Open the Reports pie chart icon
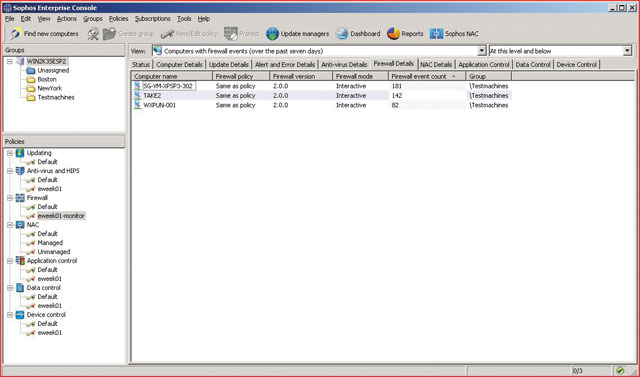 [393, 34]
